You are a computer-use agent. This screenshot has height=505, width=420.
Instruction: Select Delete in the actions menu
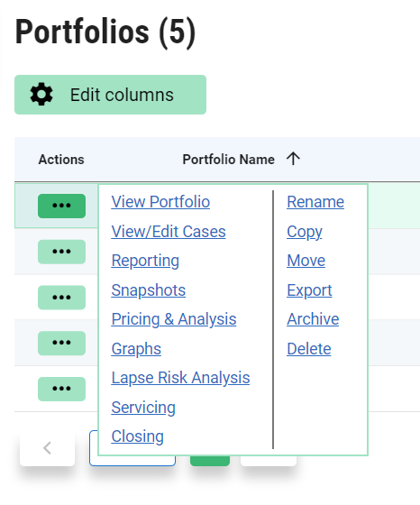pos(309,349)
